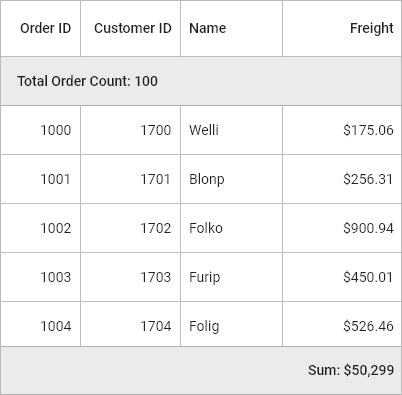Select freight value $175.06
The width and height of the screenshot is (402, 395).
(342, 130)
